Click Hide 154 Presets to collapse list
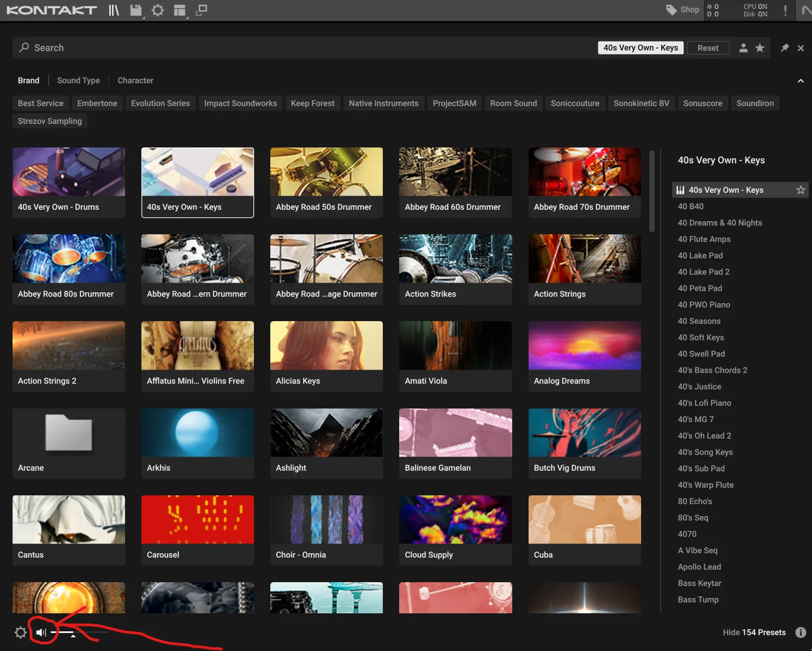Viewport: 812px width, 651px height. (x=754, y=632)
